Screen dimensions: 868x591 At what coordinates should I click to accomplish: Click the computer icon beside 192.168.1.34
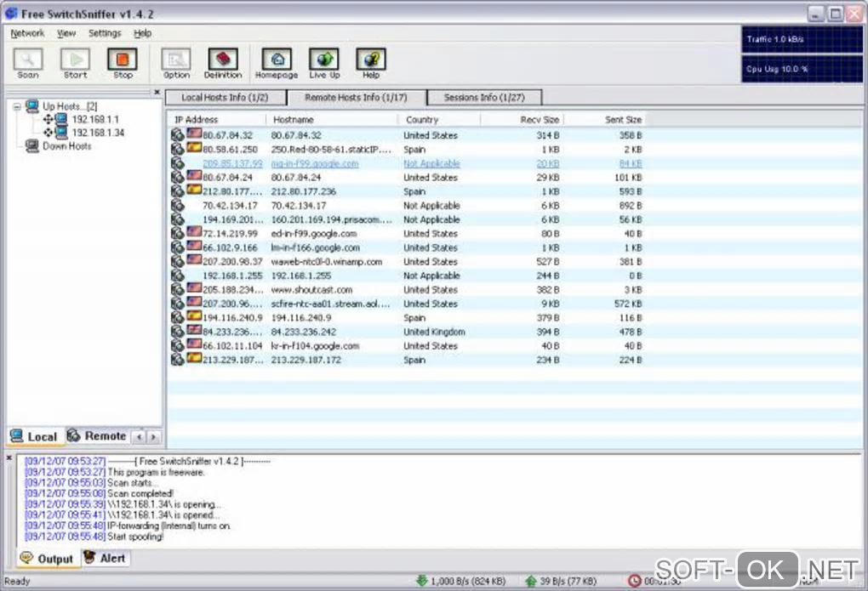tap(61, 133)
